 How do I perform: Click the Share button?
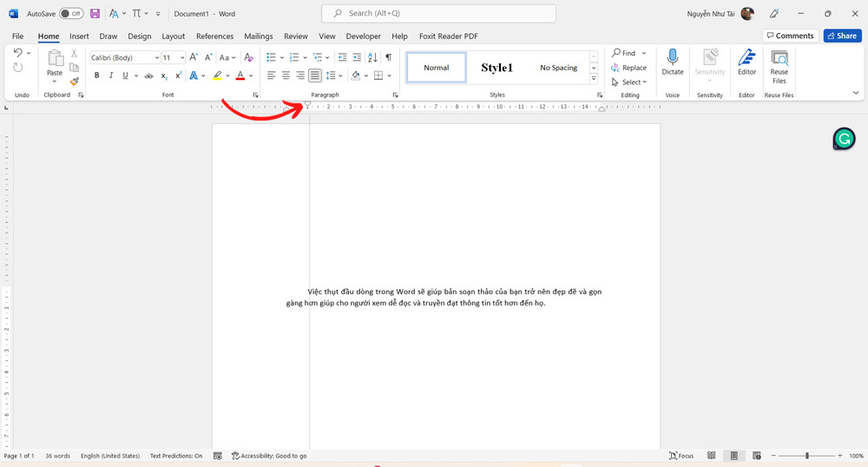pyautogui.click(x=842, y=36)
